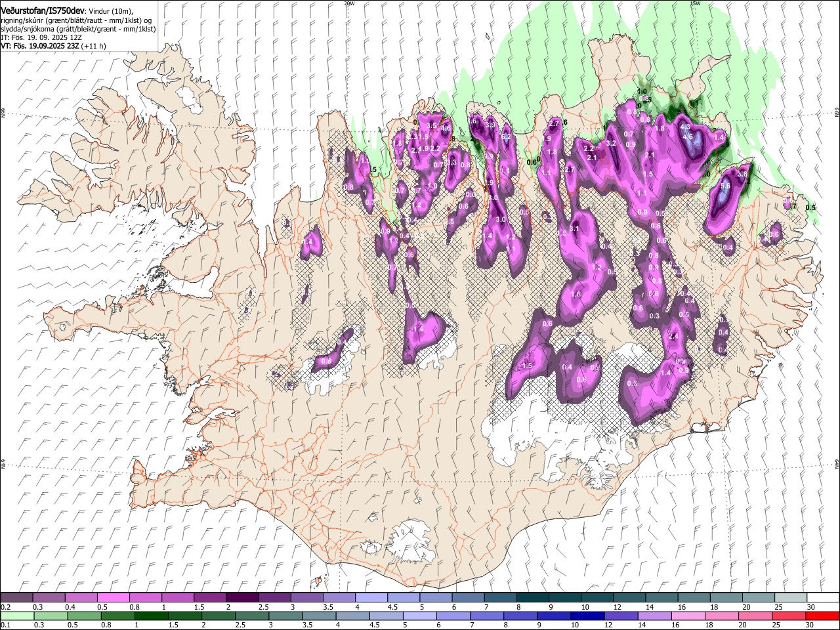
Task: Click the snow legend swatch for 6–7
Action: [x=467, y=597]
